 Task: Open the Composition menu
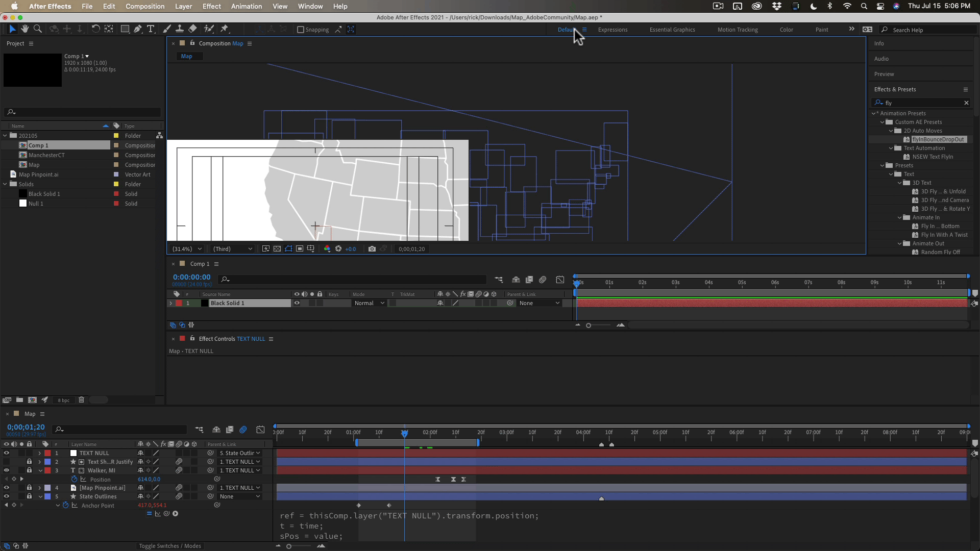[x=145, y=6]
